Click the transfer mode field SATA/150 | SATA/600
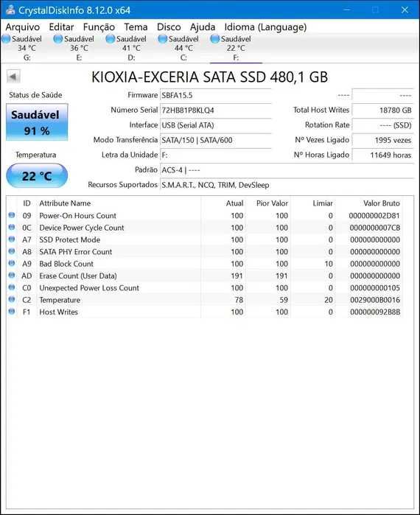The height and width of the screenshot is (515, 420). pos(215,140)
